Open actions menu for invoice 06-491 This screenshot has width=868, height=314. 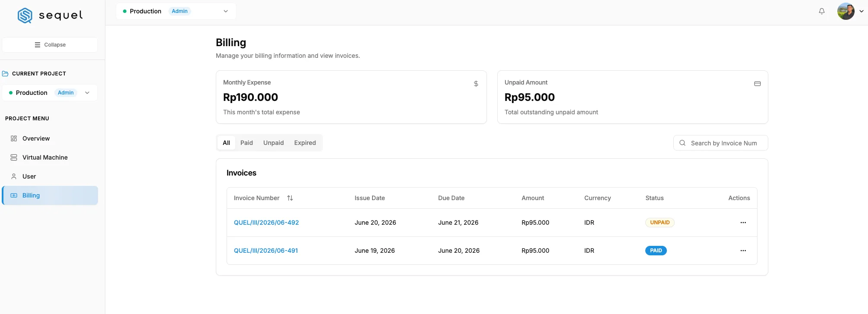coord(743,251)
